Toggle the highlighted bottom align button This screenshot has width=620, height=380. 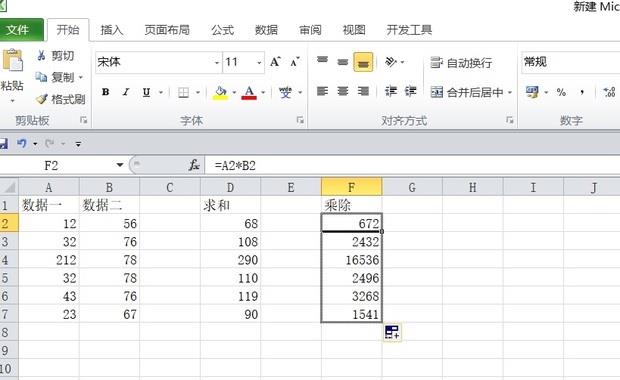pyautogui.click(x=363, y=62)
